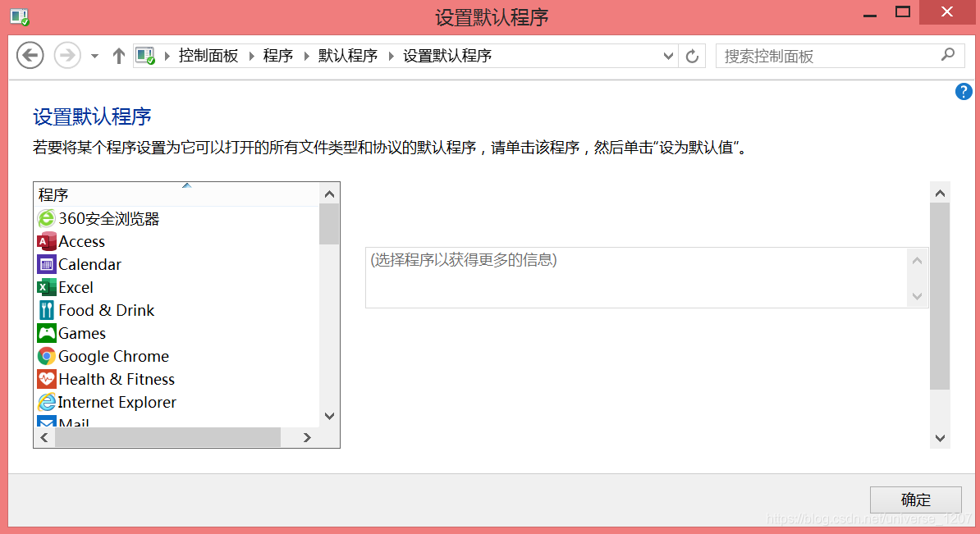980x534 pixels.
Task: Select Access from the program list
Action: (80, 241)
